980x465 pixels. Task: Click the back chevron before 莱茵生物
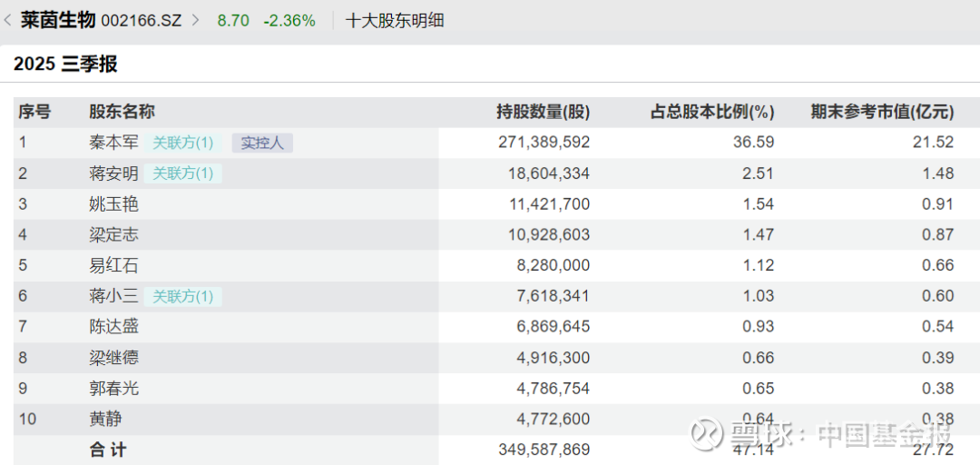[8, 20]
